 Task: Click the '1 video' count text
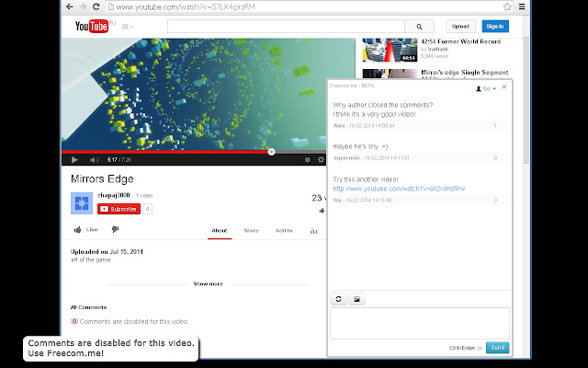144,196
